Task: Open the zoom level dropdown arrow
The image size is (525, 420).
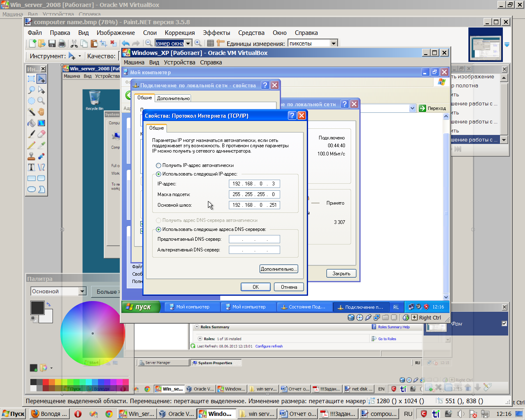Action: click(188, 43)
